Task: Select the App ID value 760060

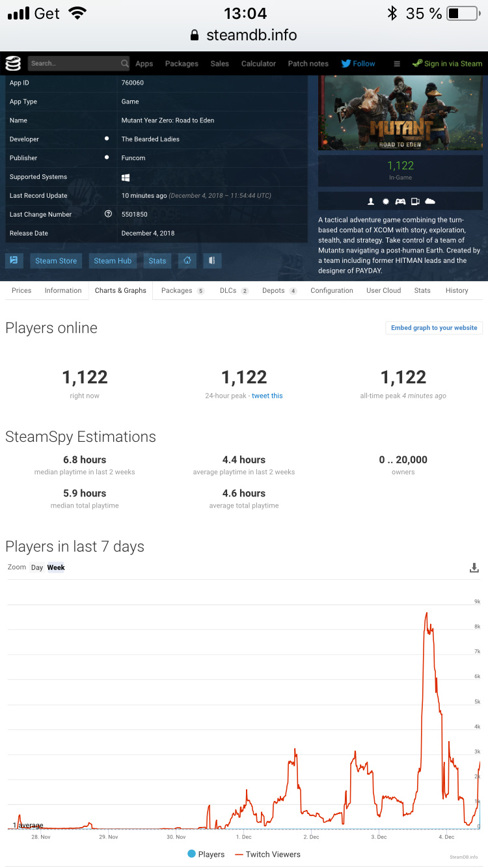Action: [133, 83]
